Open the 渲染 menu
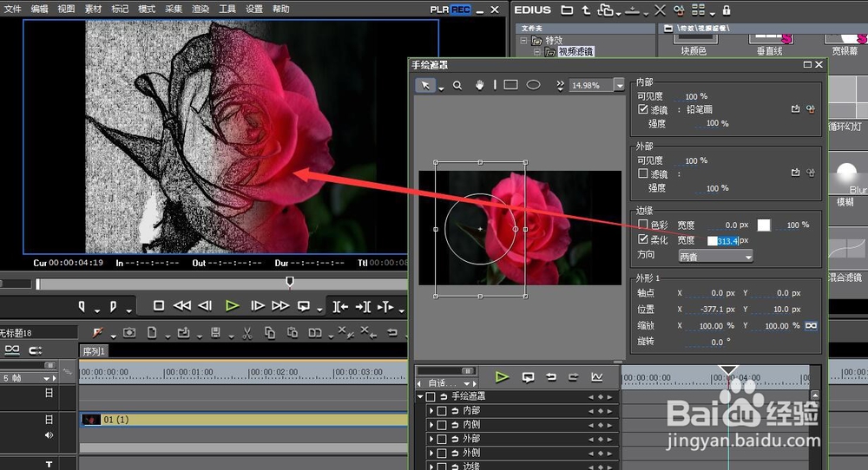This screenshot has height=470, width=868. (201, 9)
